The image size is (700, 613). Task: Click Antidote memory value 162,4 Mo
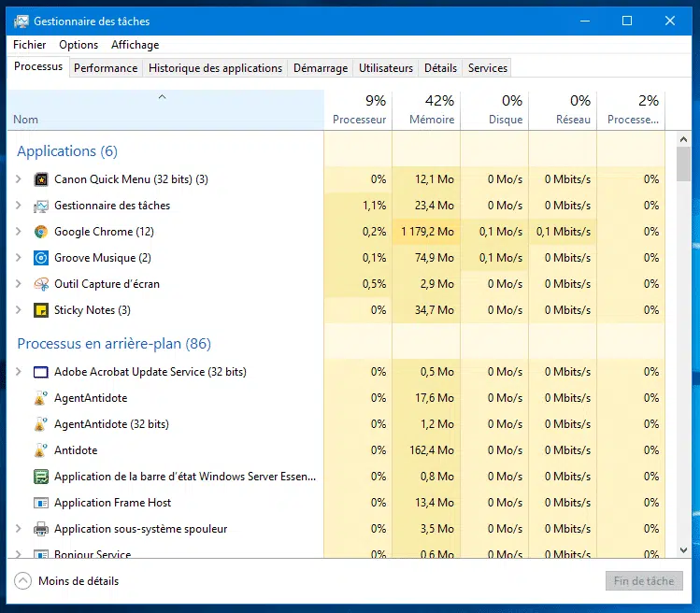pos(432,450)
